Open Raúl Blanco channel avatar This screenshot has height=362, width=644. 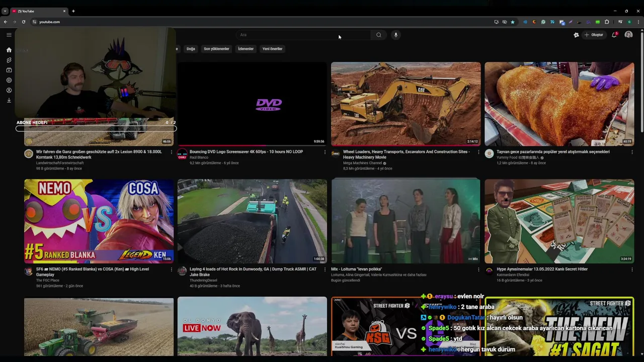tap(182, 154)
